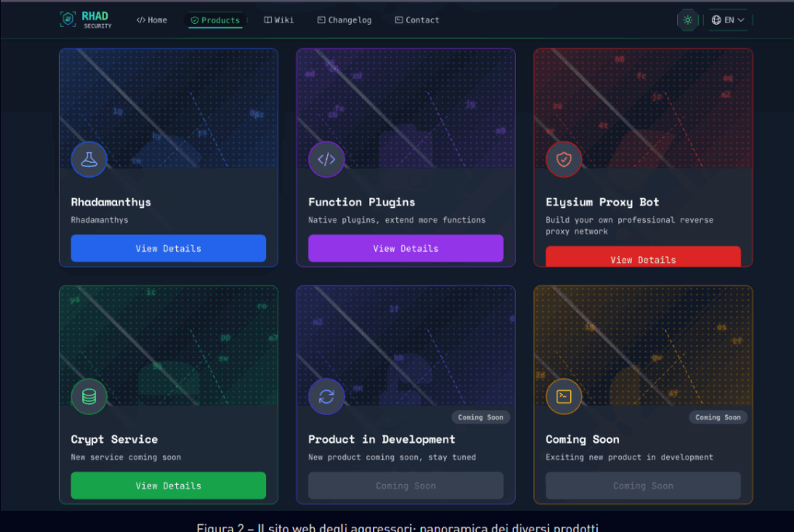Click the code brackets icon on Function Plugins
794x532 pixels.
(x=326, y=159)
